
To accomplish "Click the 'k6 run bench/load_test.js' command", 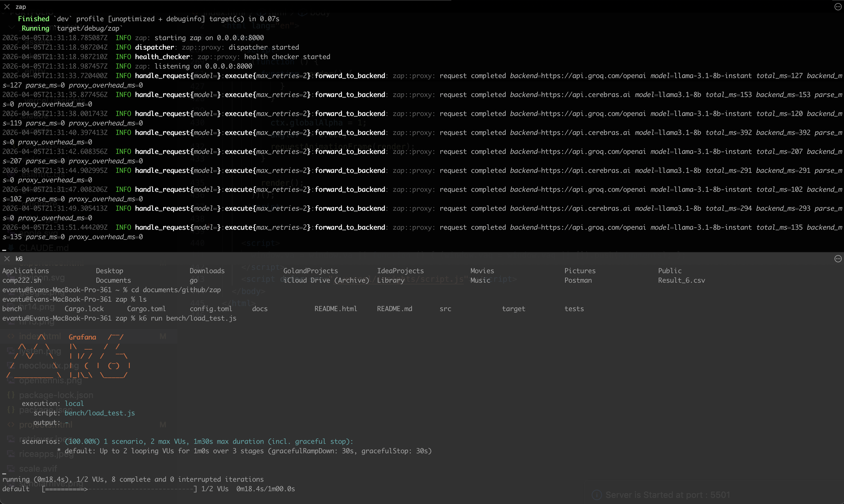I will 187,318.
